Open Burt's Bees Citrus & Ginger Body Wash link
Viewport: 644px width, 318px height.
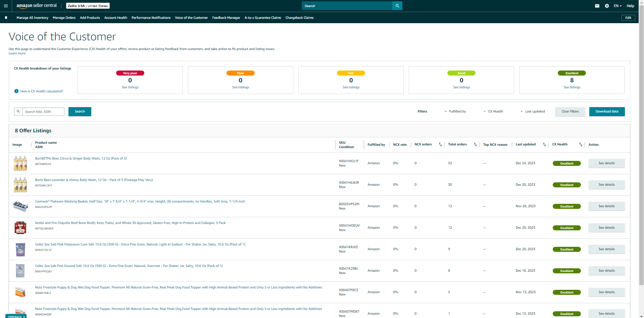point(81,158)
